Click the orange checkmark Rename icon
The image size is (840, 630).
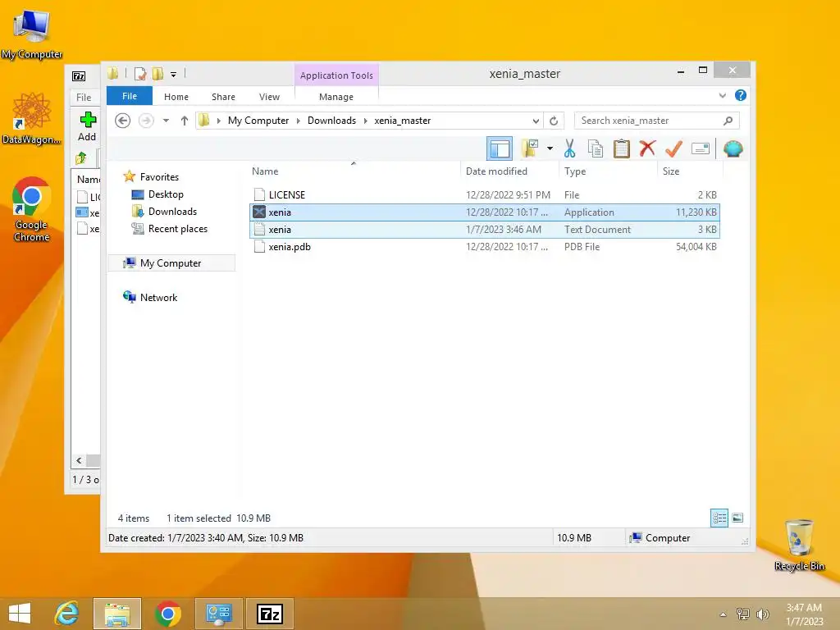click(673, 148)
